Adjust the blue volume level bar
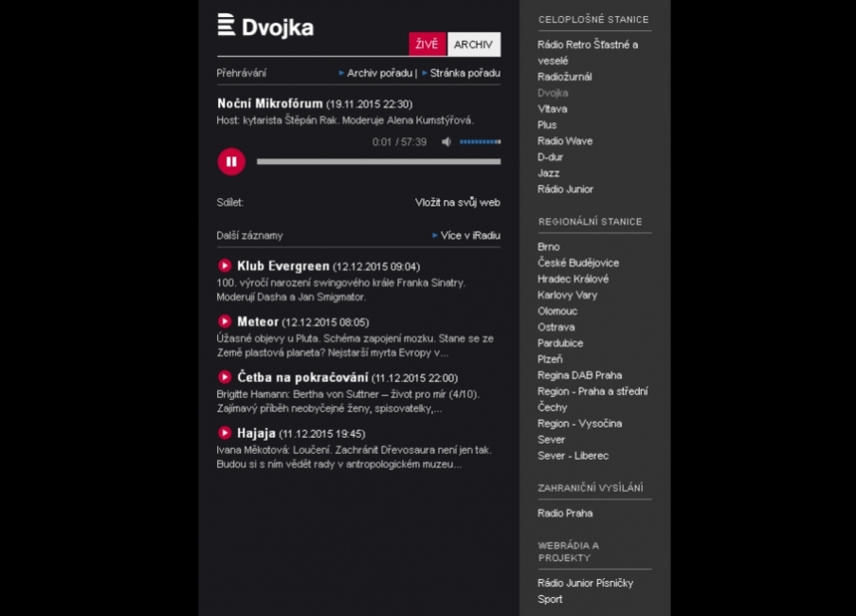This screenshot has width=856, height=616. tap(480, 142)
